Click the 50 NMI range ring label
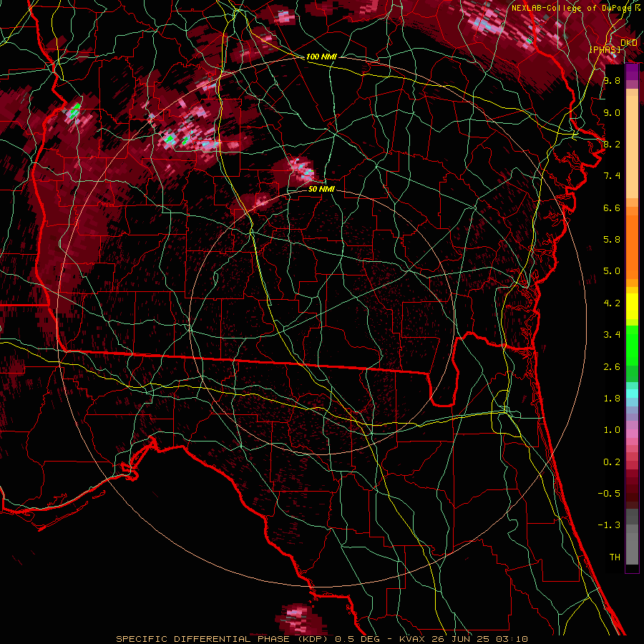 point(321,189)
